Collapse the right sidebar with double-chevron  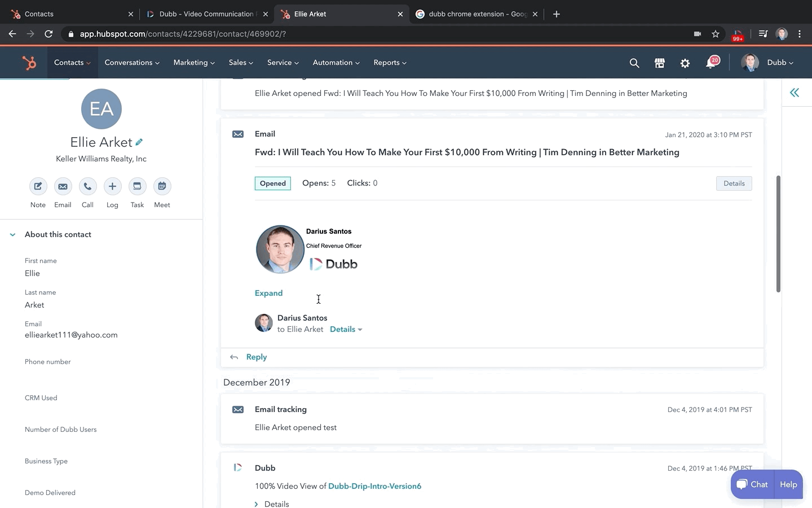pyautogui.click(x=794, y=93)
